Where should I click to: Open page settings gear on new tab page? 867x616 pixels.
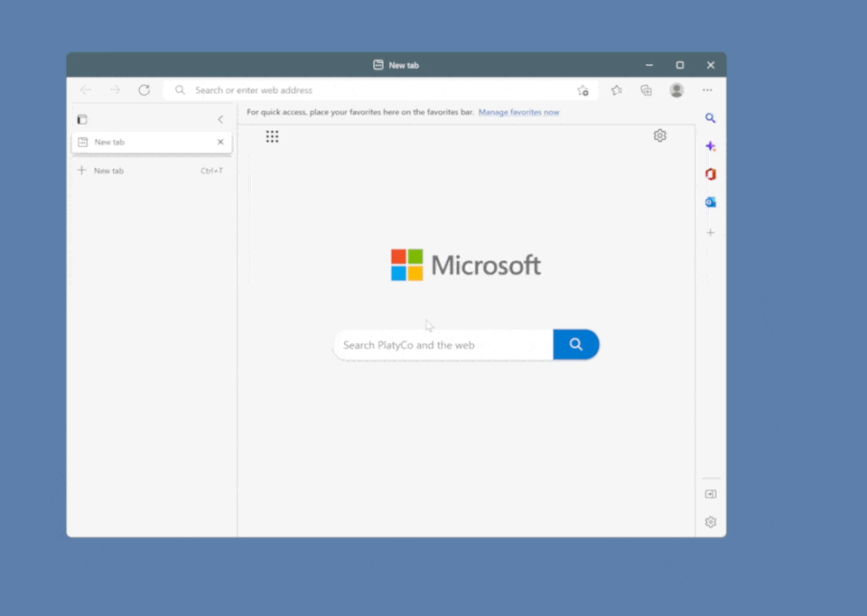point(659,135)
